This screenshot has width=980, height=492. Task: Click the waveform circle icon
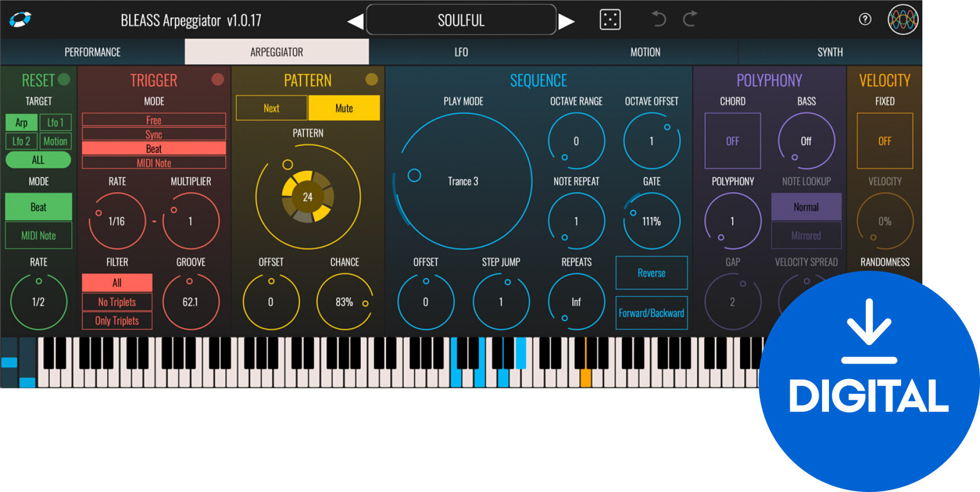[903, 20]
